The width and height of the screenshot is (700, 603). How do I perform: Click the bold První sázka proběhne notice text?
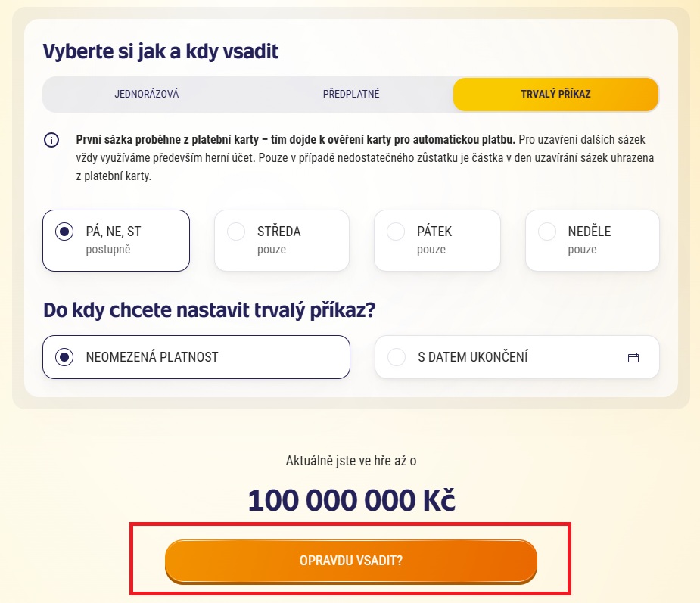click(x=296, y=140)
